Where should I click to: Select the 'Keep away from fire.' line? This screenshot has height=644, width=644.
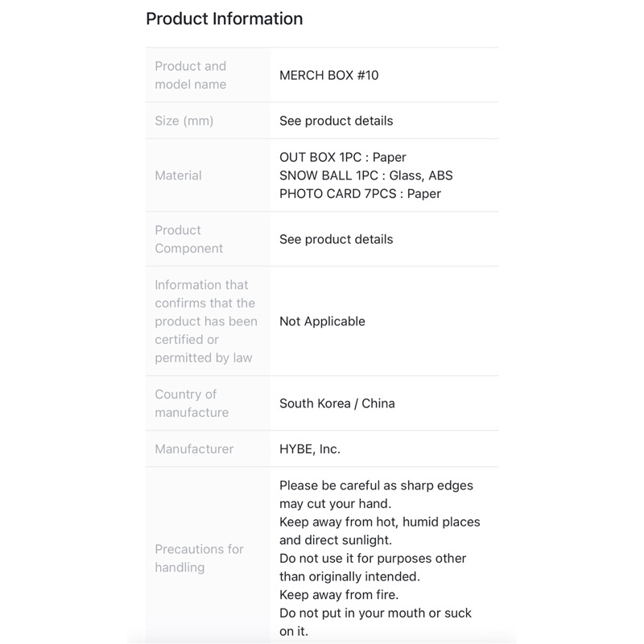tap(339, 595)
